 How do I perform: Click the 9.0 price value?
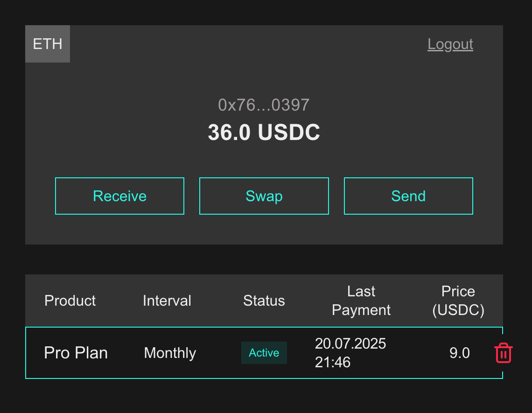tap(459, 353)
